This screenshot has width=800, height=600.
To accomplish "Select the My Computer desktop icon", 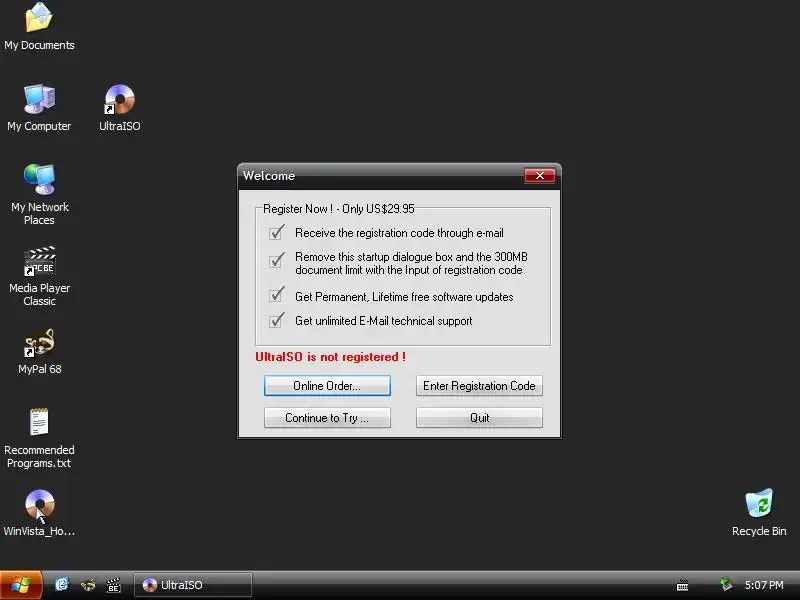I will coord(39,107).
